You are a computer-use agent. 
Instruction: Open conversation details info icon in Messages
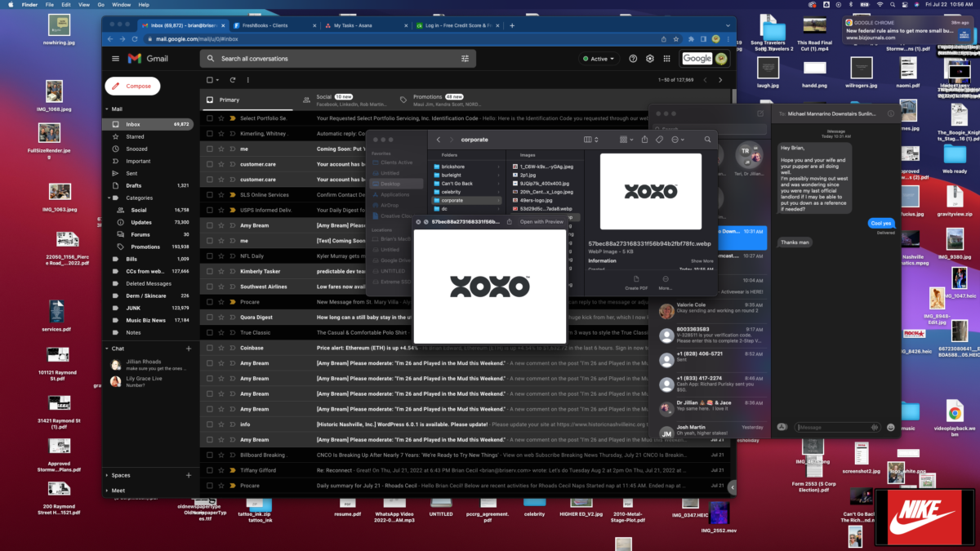click(890, 113)
